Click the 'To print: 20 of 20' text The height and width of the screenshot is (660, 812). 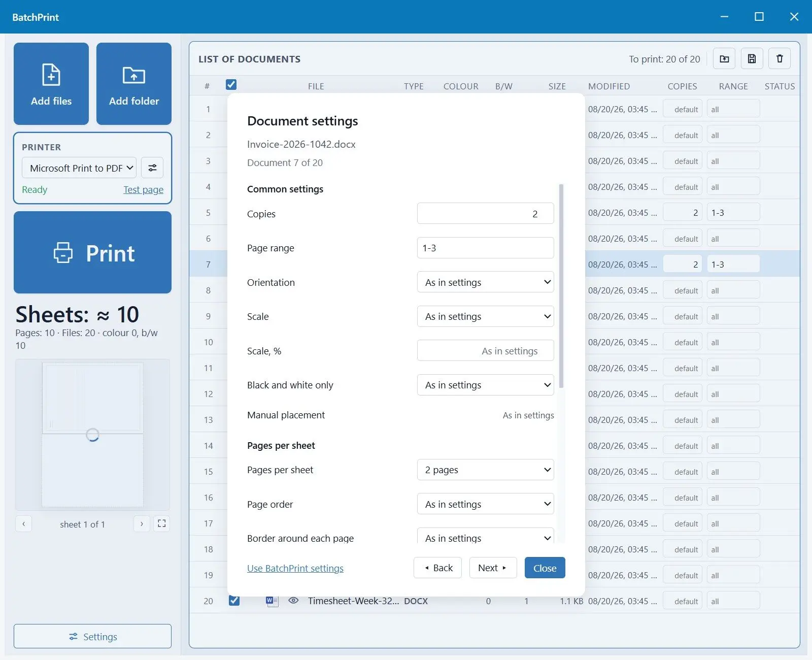coord(664,59)
